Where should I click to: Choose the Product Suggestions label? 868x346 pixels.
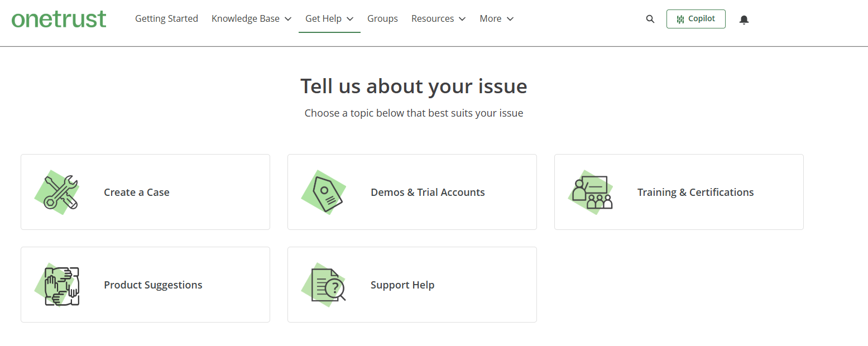click(x=153, y=285)
